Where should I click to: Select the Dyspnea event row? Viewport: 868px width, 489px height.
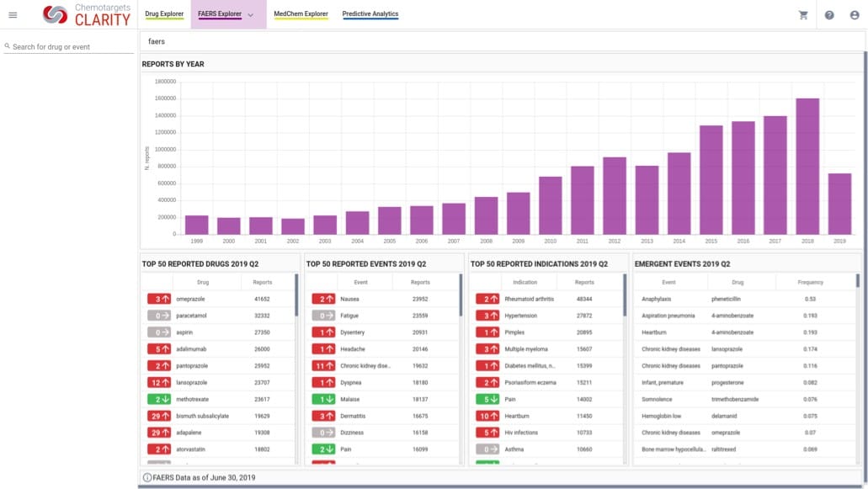382,382
